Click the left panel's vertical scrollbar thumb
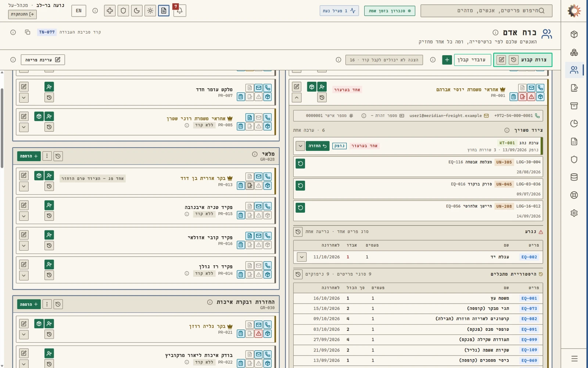588x368 pixels. pos(2,128)
